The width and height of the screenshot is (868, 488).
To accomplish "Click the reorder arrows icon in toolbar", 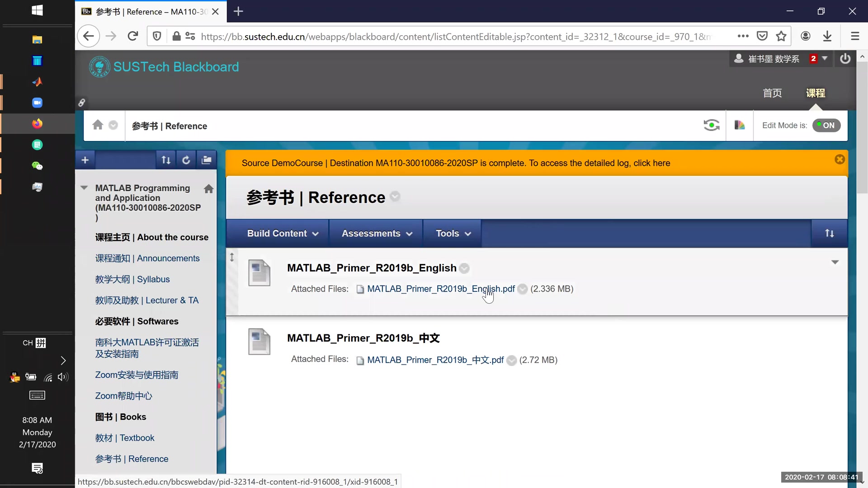I will 166,160.
